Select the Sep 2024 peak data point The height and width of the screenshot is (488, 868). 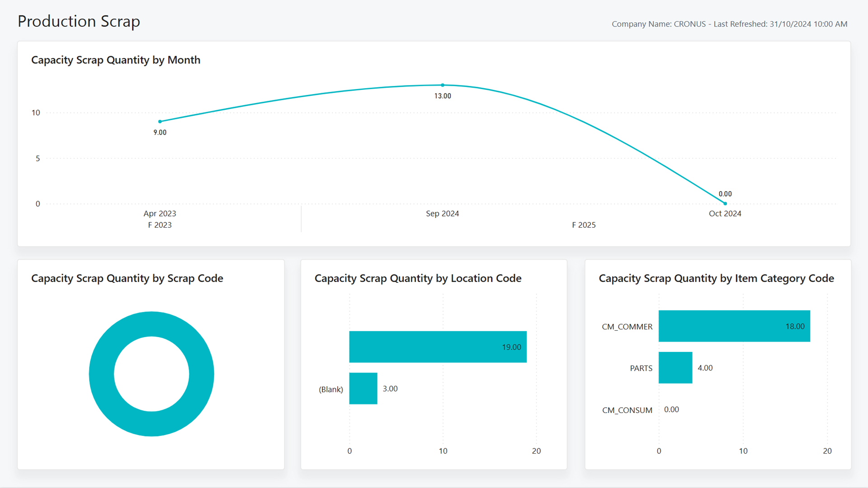[443, 85]
